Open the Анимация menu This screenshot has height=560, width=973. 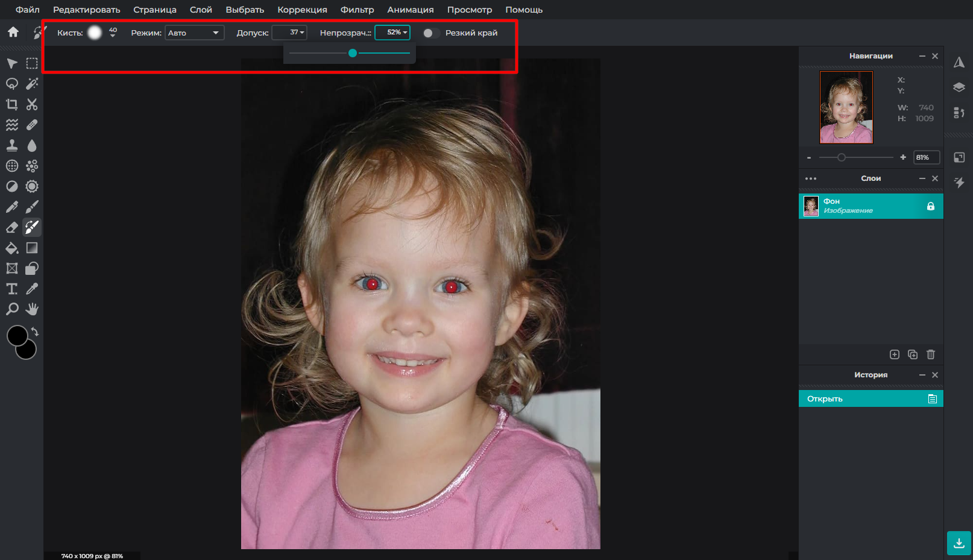coord(411,10)
